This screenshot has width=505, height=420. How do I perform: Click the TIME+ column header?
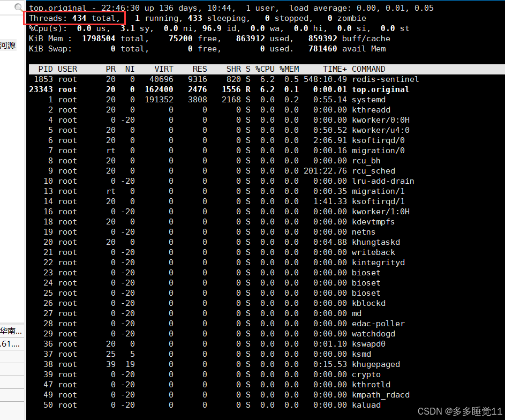click(335, 69)
